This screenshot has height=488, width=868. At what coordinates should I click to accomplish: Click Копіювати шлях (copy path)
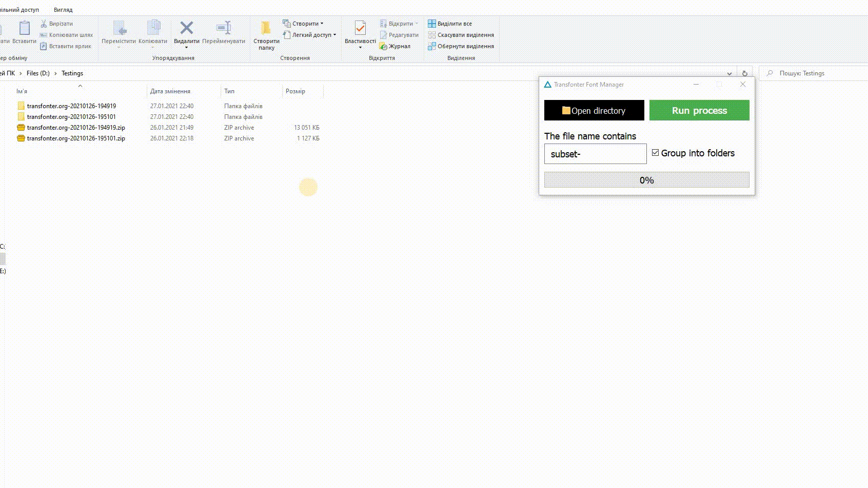click(x=67, y=35)
